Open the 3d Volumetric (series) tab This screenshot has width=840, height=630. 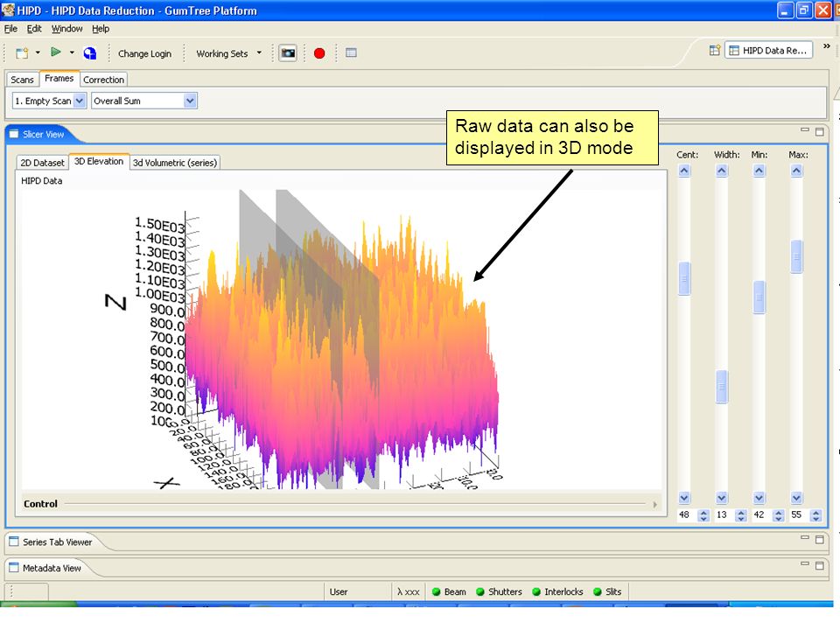click(175, 163)
